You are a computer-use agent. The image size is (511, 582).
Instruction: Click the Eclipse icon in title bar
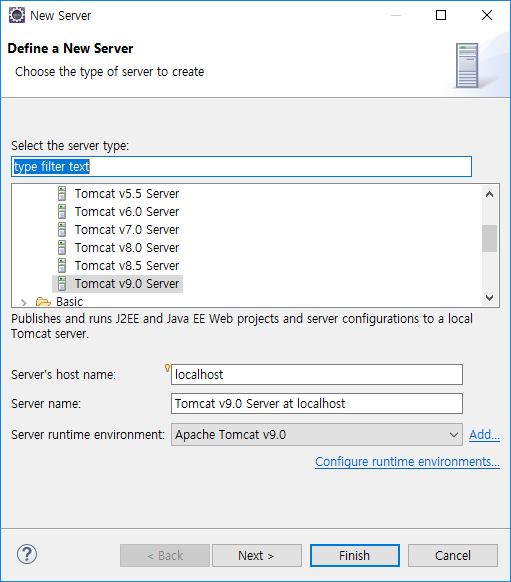(17, 15)
